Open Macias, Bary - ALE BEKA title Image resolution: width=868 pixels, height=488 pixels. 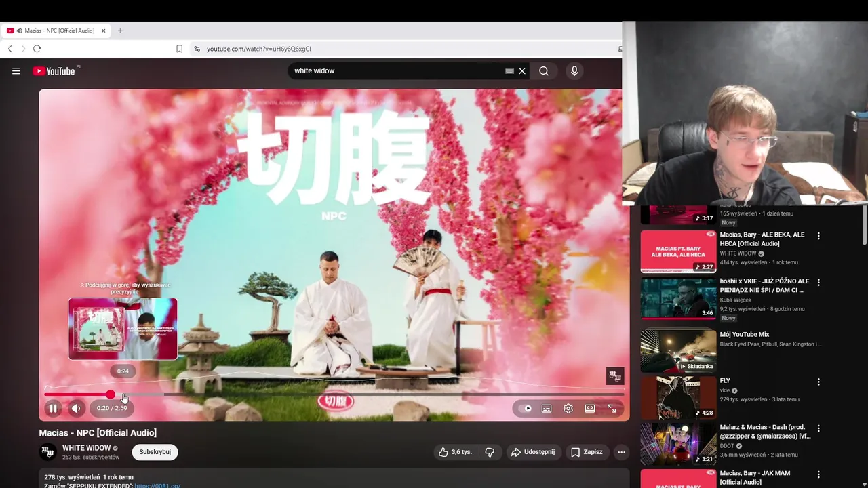pos(762,239)
